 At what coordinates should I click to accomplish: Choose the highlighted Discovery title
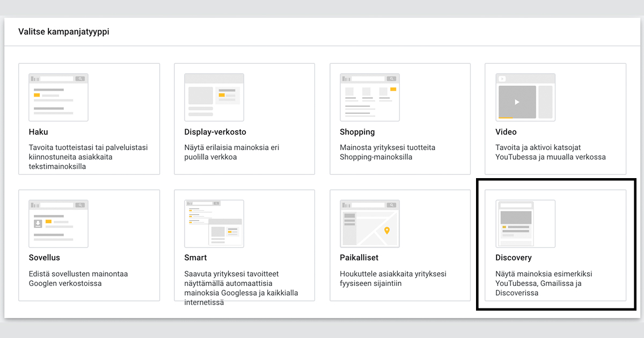click(513, 258)
